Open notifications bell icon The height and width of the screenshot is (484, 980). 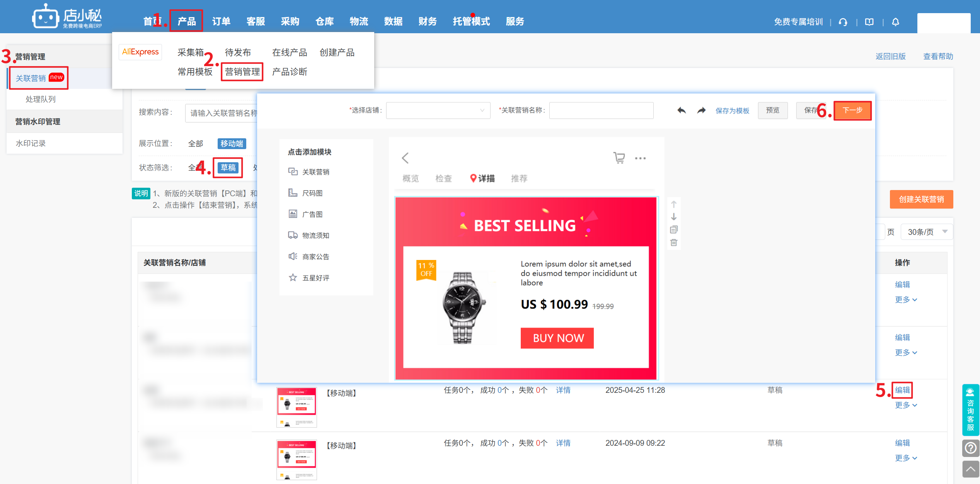pyautogui.click(x=895, y=22)
